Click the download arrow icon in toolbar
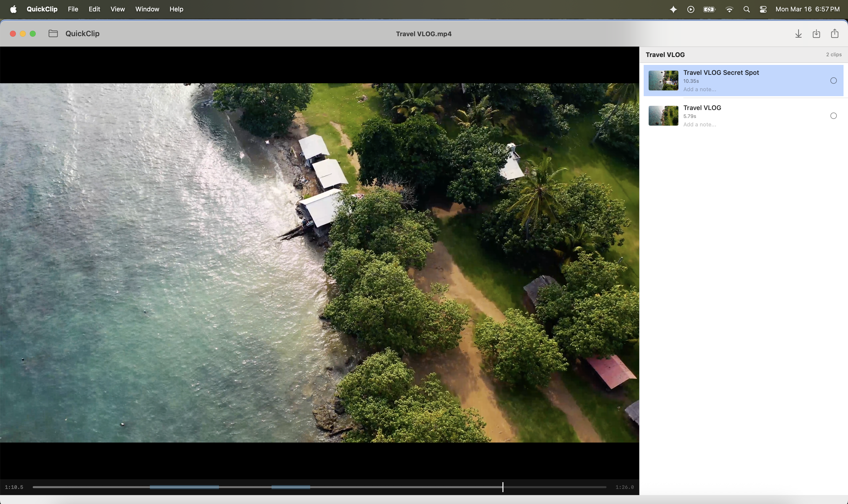The width and height of the screenshot is (848, 504). click(798, 34)
